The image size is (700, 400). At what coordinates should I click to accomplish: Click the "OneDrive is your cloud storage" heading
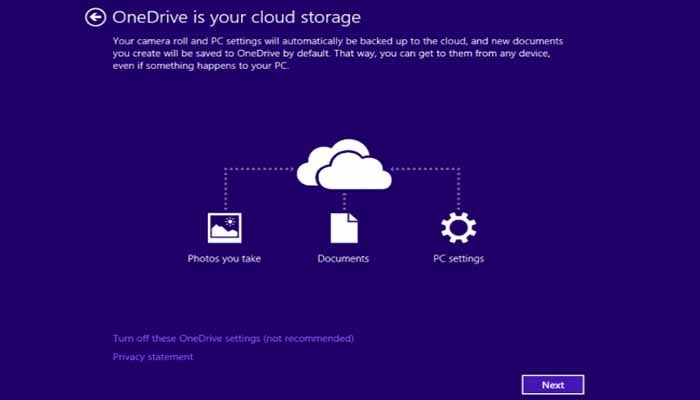pyautogui.click(x=236, y=17)
